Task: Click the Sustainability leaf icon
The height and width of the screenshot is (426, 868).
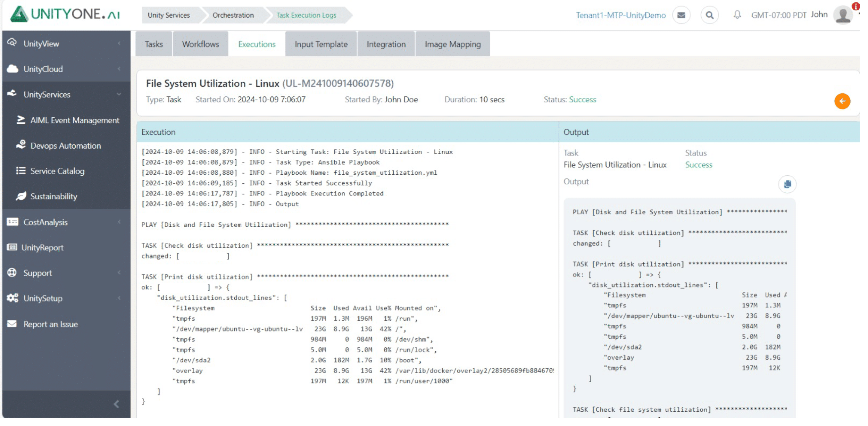Action: pyautogui.click(x=21, y=196)
